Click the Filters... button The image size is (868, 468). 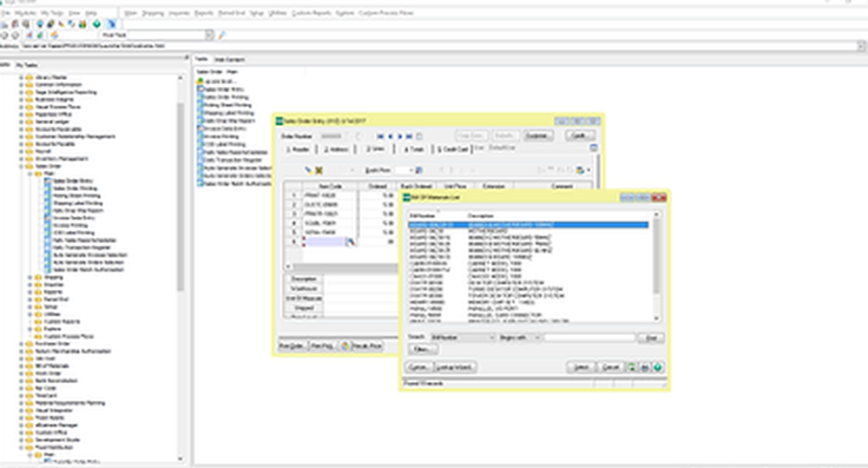[423, 349]
